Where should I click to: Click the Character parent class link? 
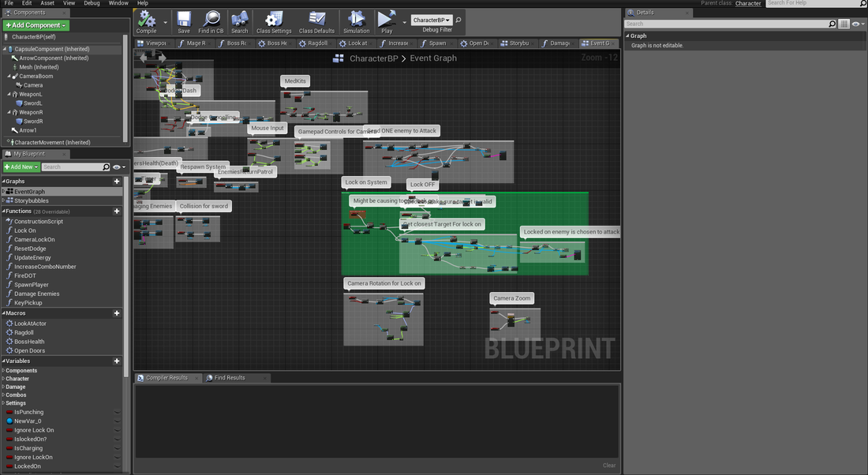(748, 3)
